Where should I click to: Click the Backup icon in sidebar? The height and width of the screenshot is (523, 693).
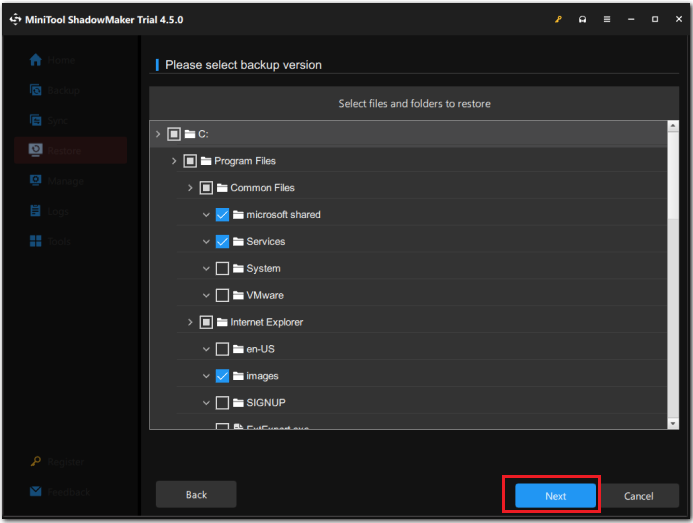tap(35, 90)
